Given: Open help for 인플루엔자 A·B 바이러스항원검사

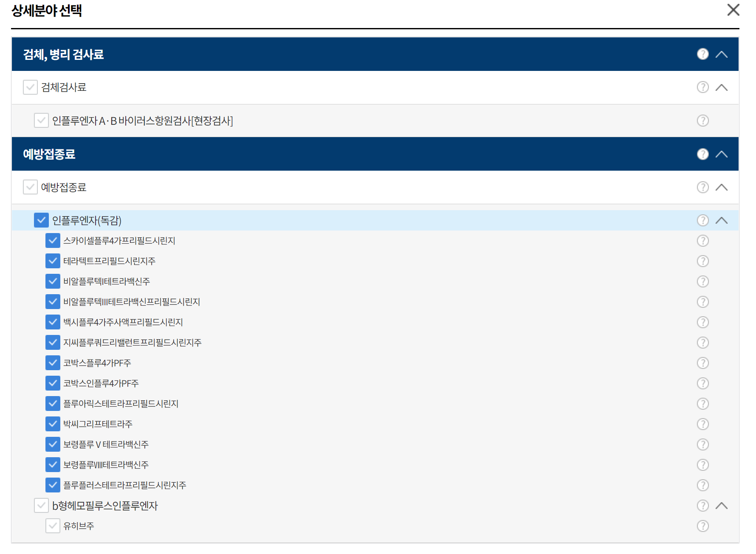Looking at the screenshot, I should [703, 121].
